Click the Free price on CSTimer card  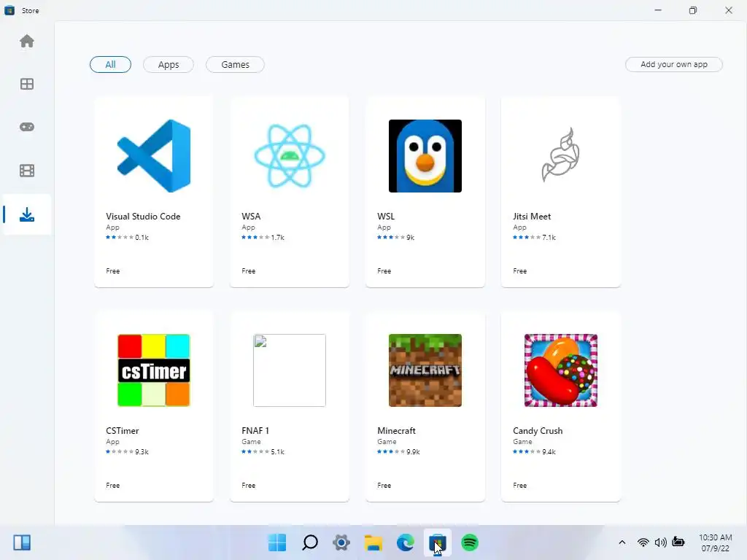coord(113,485)
